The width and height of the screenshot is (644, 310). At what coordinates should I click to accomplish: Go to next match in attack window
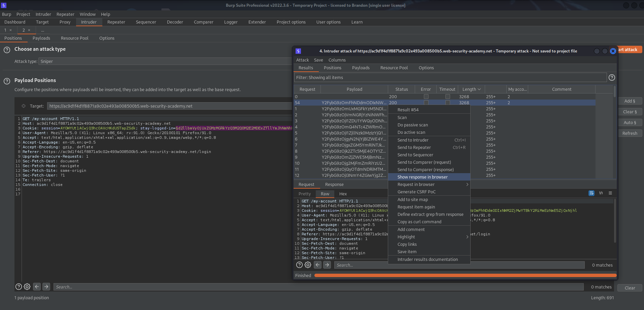(327, 265)
